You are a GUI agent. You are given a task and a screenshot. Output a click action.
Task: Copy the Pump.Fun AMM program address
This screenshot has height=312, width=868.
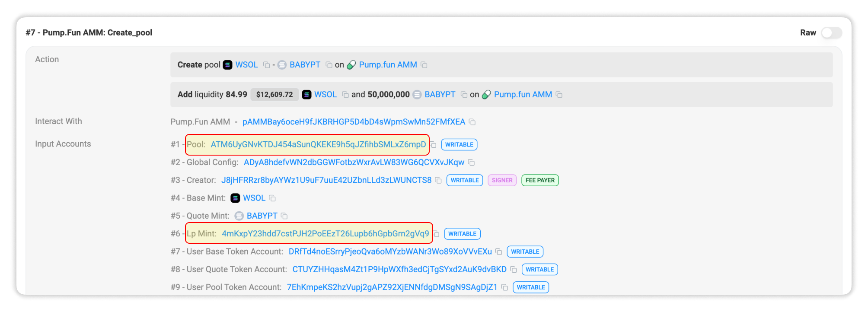(x=472, y=122)
